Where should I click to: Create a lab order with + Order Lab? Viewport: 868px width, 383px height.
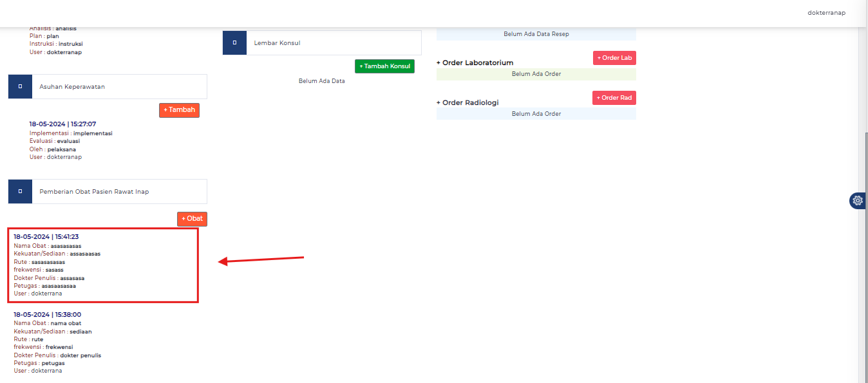[x=614, y=58]
